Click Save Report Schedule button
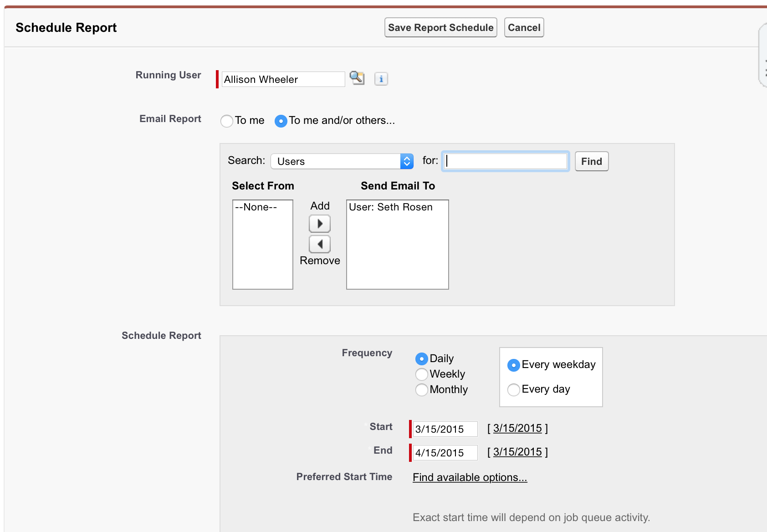767x532 pixels. 440,27
